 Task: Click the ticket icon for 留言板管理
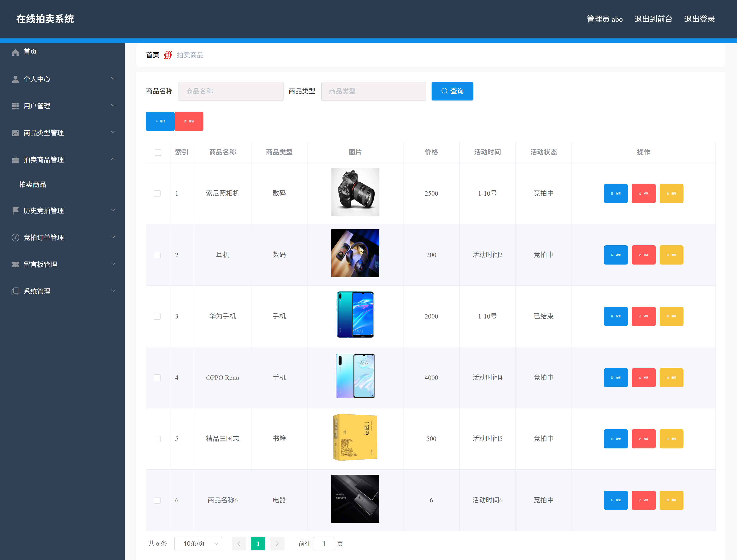click(x=15, y=264)
